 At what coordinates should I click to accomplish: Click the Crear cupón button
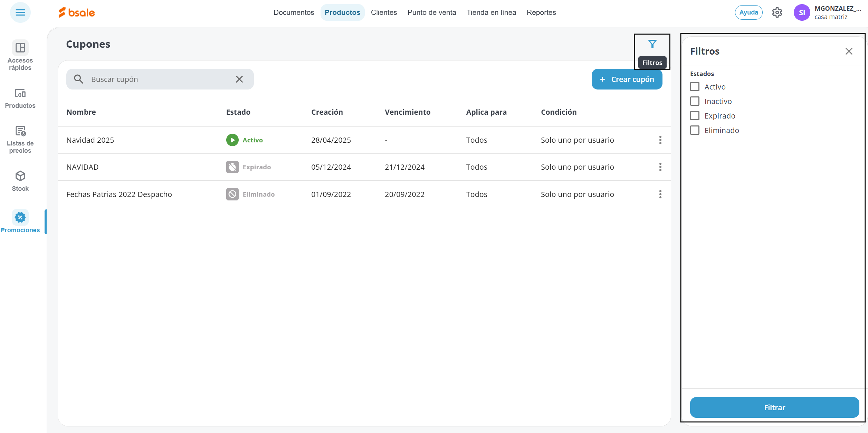click(627, 79)
